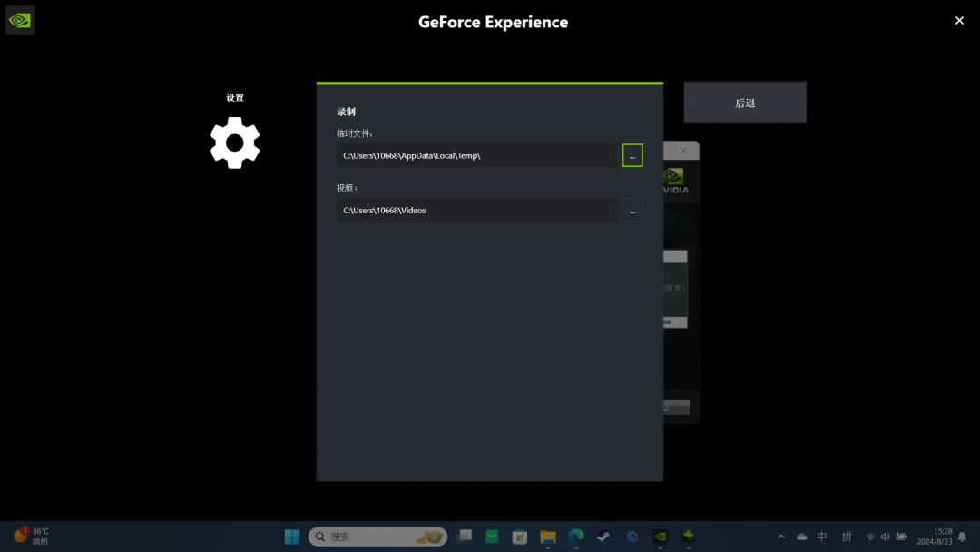Open Microsoft Store from the taskbar

pos(520,537)
